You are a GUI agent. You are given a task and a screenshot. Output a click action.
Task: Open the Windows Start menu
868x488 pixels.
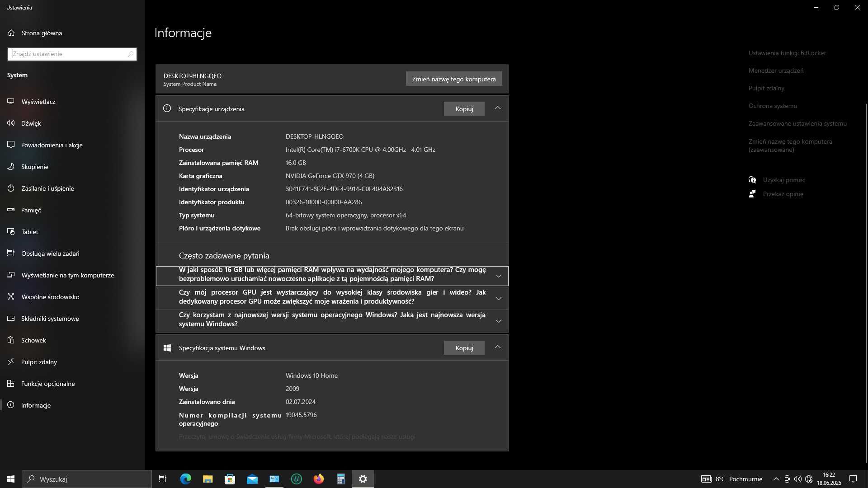click(11, 479)
